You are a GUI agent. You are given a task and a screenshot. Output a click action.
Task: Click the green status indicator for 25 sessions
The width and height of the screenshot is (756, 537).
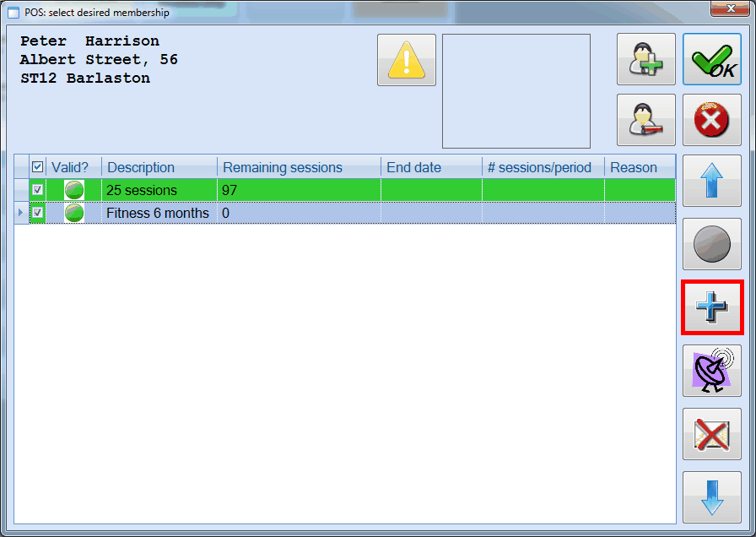click(73, 190)
